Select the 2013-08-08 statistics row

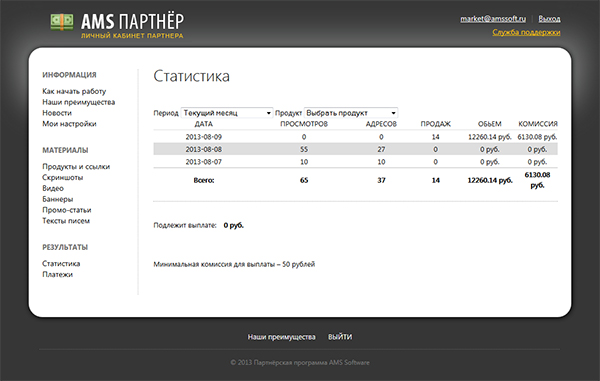coord(355,149)
